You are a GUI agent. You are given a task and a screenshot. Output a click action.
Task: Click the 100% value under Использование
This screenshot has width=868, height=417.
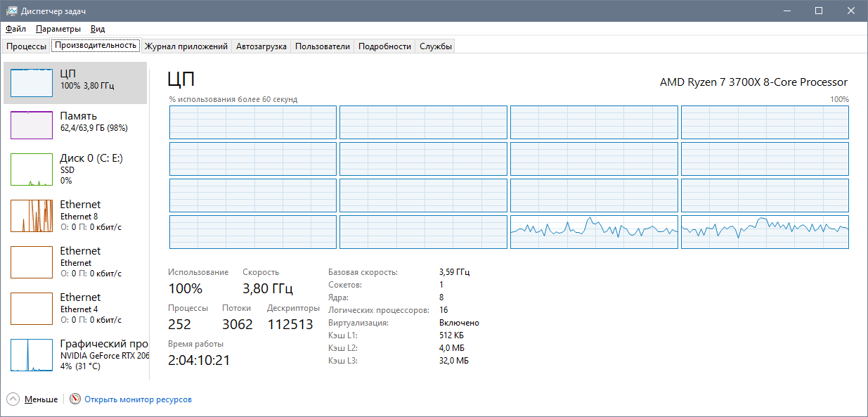186,288
